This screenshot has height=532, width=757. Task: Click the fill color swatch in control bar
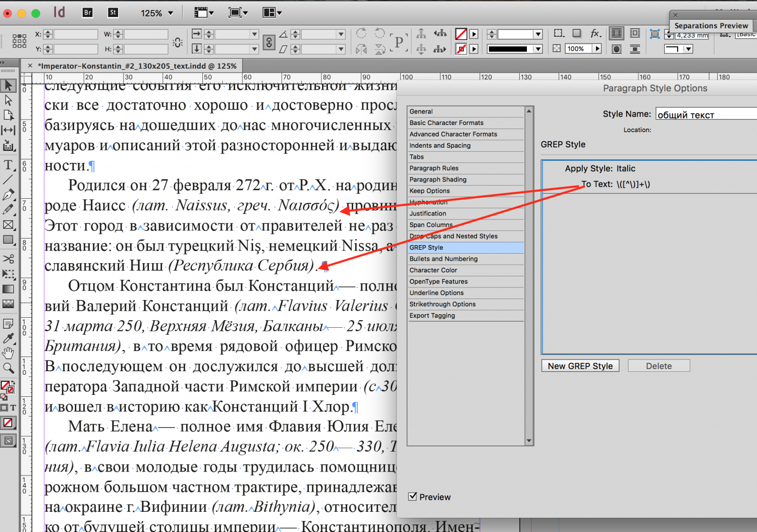pos(461,34)
